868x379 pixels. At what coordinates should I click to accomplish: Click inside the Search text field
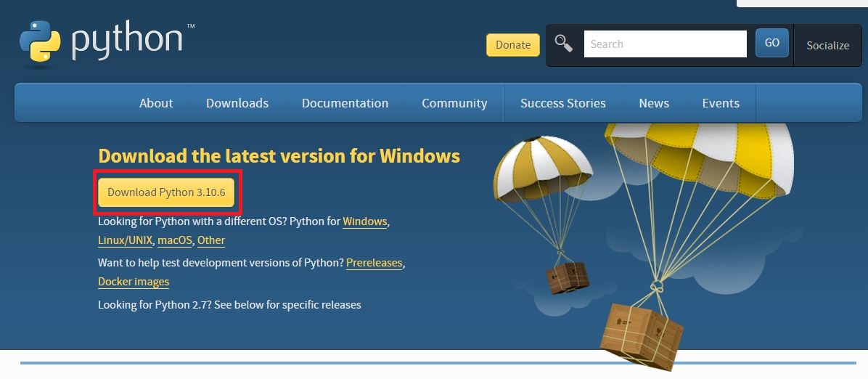(665, 44)
